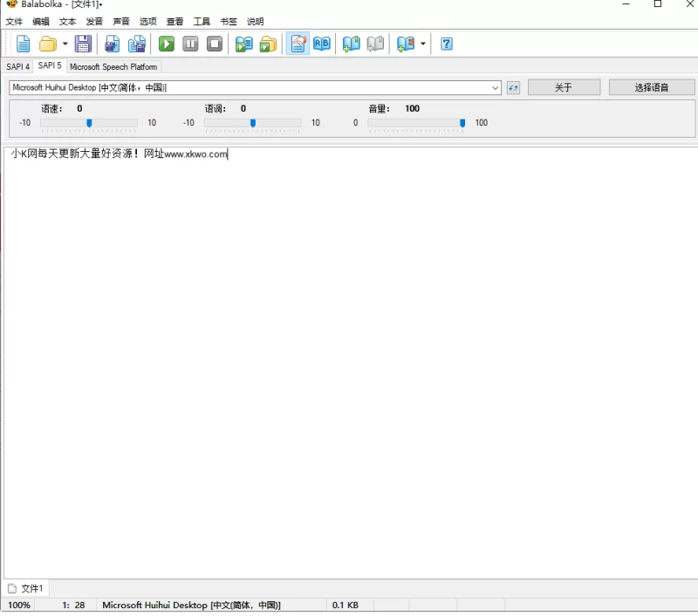
Task: Click the book with plus bookmark icon
Action: click(352, 44)
